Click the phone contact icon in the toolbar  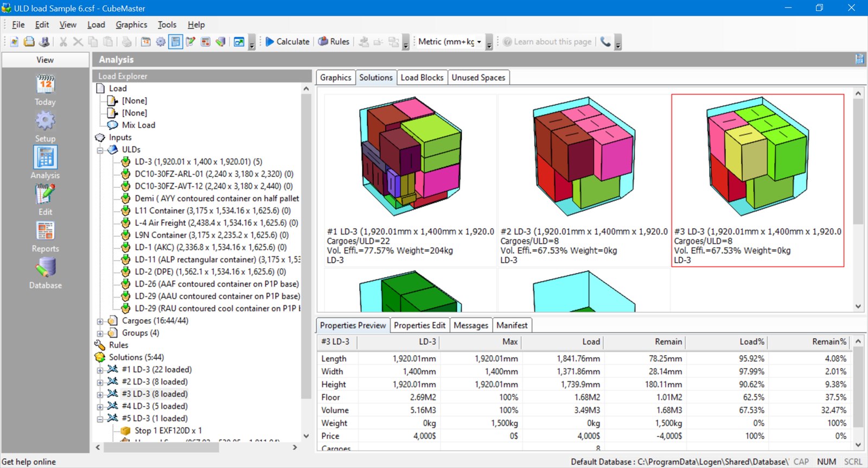pyautogui.click(x=605, y=42)
